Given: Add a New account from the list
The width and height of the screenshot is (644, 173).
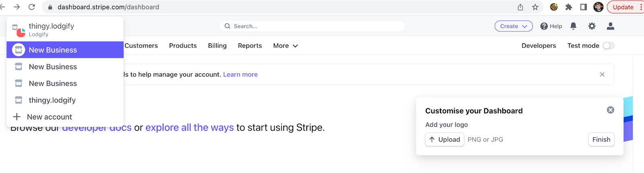Looking at the screenshot, I should click(x=49, y=117).
